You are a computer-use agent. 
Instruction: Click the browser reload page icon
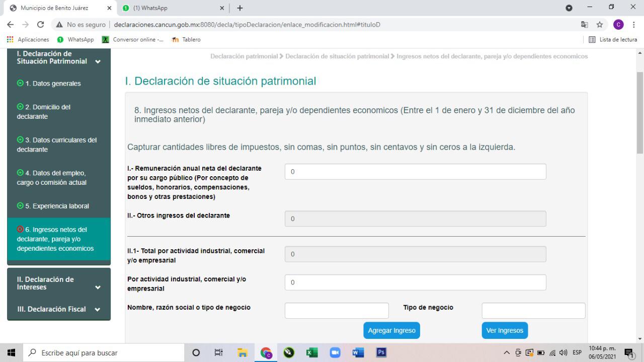(x=40, y=25)
